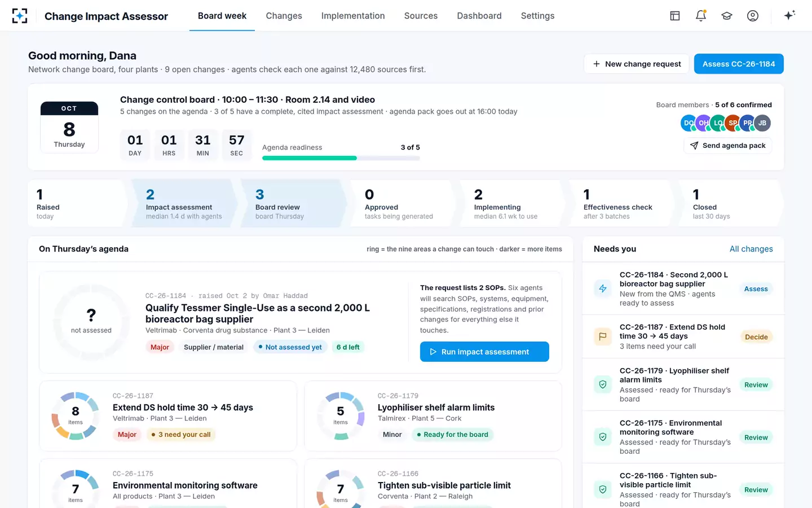Click the 5 items ring for CC-26-1179
Image resolution: width=812 pixels, height=508 pixels.
pyautogui.click(x=341, y=415)
